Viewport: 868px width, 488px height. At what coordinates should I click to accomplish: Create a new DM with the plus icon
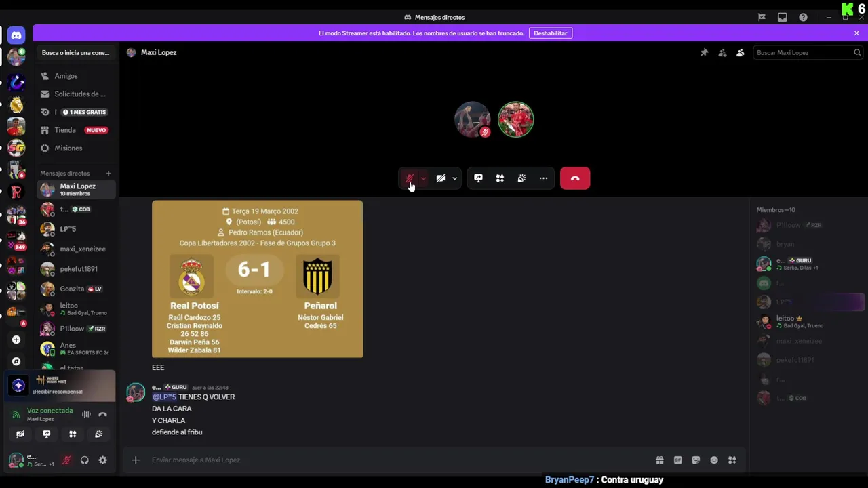coord(108,174)
